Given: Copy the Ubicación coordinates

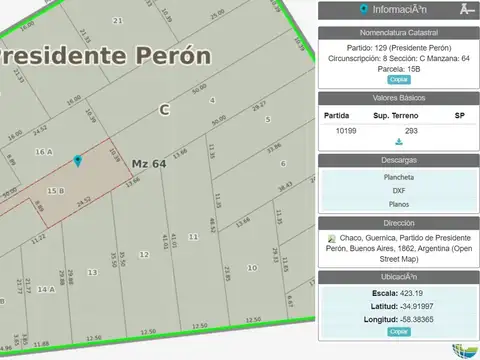Looking at the screenshot, I should pos(399,332).
